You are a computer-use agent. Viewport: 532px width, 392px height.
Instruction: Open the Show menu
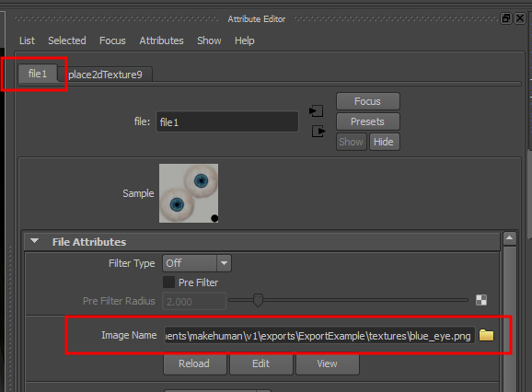tap(209, 40)
